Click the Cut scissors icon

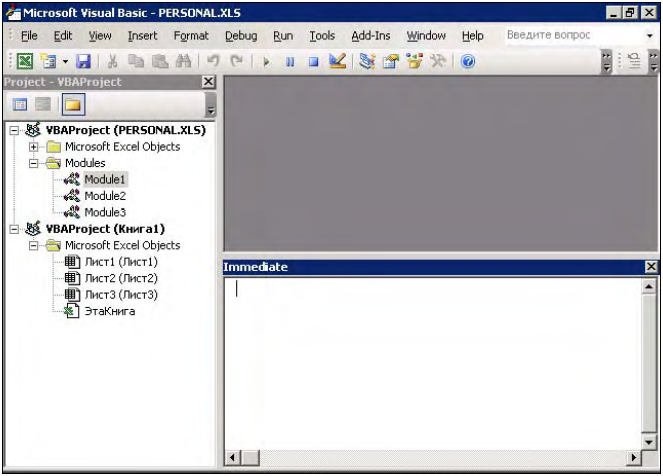[x=112, y=62]
